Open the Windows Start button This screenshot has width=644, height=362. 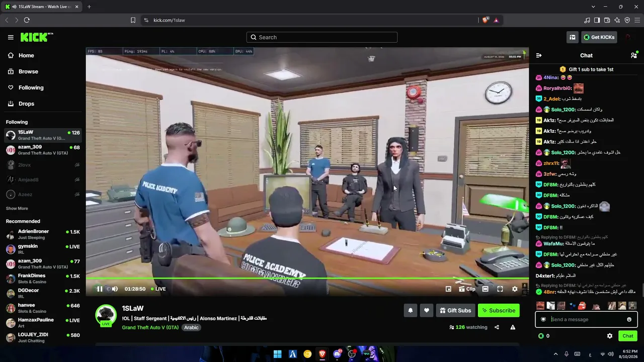[x=277, y=354]
